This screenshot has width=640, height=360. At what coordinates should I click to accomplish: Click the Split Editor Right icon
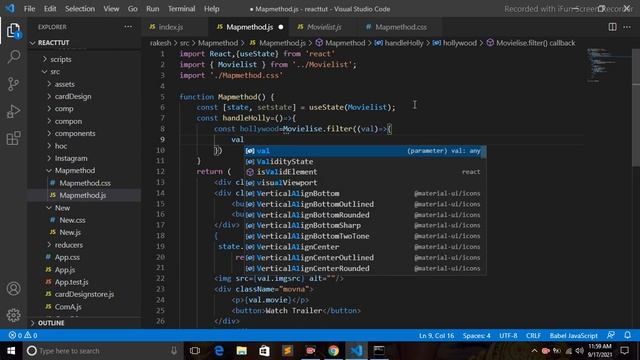coord(612,27)
